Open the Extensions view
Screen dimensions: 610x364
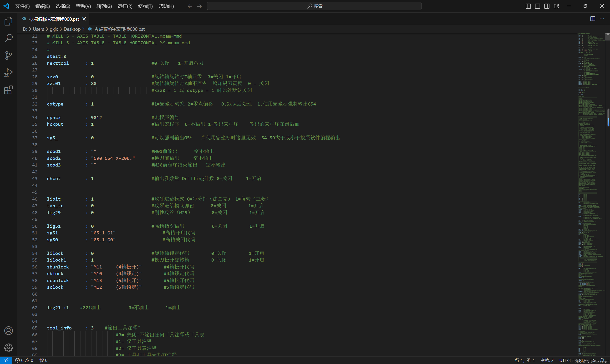tap(9, 90)
